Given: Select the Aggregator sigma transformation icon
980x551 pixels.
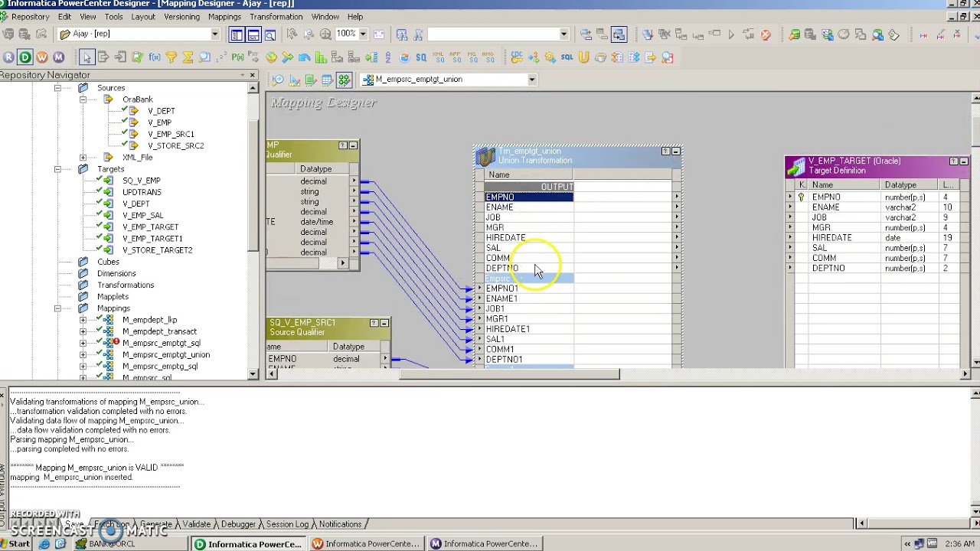Looking at the screenshot, I should [188, 57].
